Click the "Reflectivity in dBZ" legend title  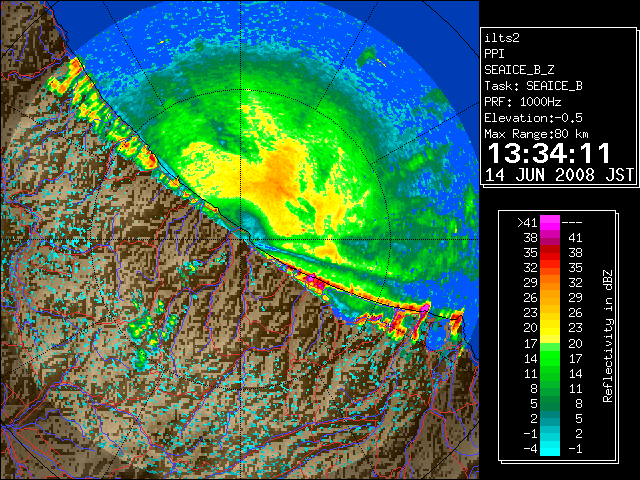(x=608, y=336)
